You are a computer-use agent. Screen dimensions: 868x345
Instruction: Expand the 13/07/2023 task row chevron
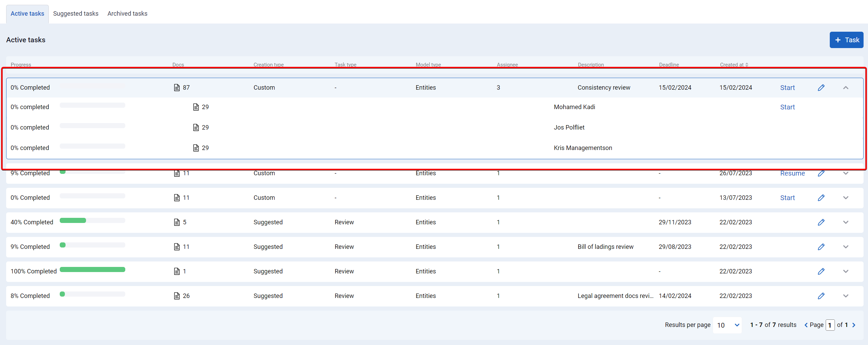(x=845, y=198)
